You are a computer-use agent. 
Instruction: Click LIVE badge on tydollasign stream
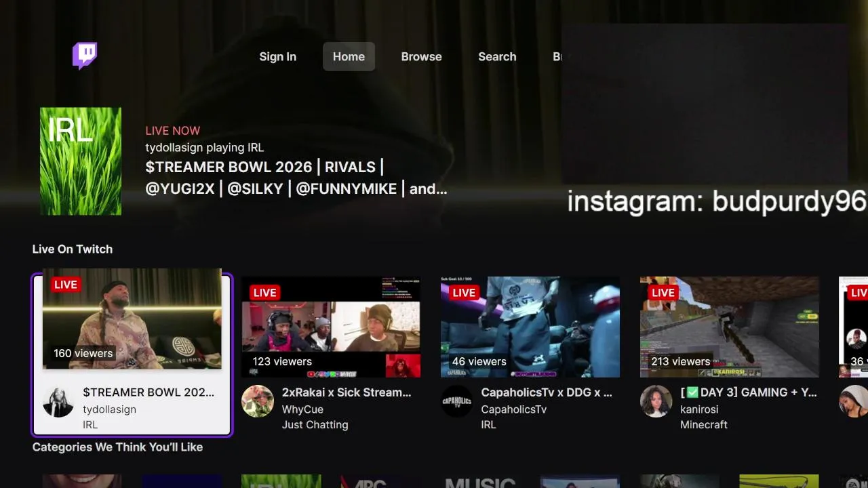tap(66, 285)
